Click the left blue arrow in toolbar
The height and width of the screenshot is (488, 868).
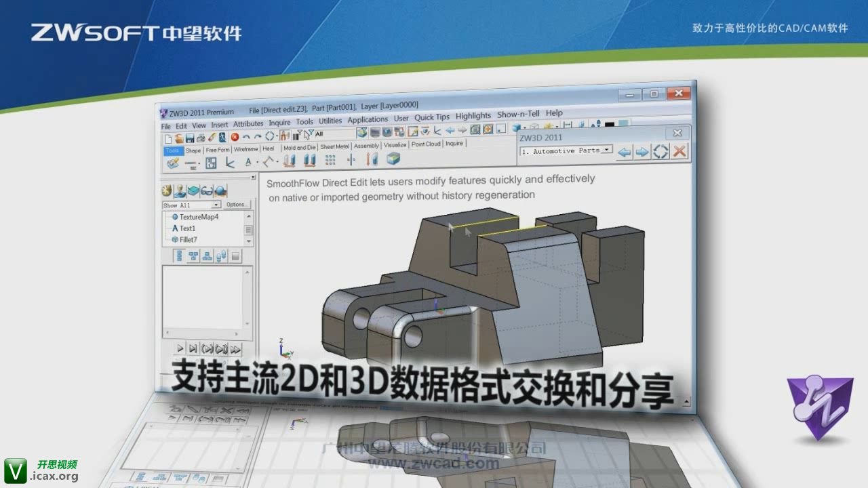pyautogui.click(x=450, y=130)
